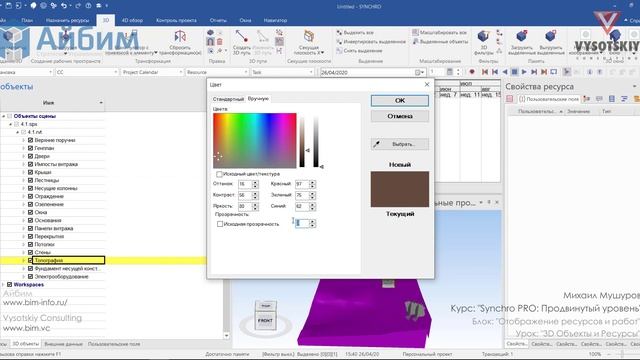Click the Красный value field

point(302,184)
